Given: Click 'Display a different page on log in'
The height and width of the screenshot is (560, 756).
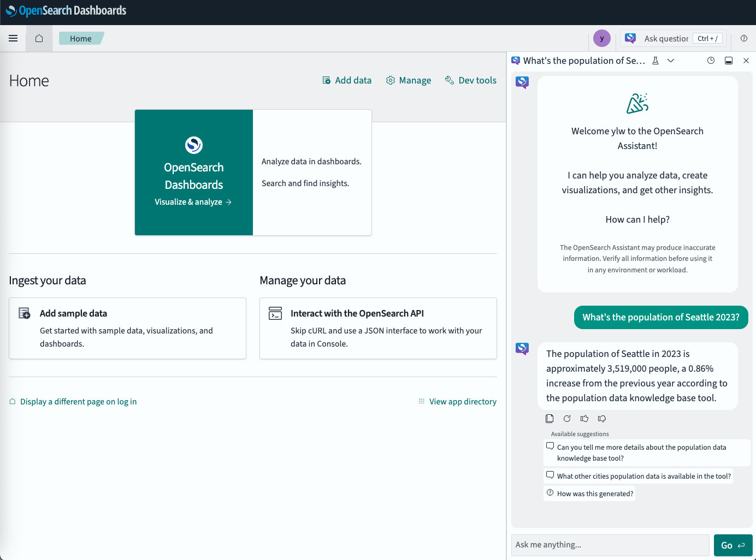Looking at the screenshot, I should click(x=78, y=401).
